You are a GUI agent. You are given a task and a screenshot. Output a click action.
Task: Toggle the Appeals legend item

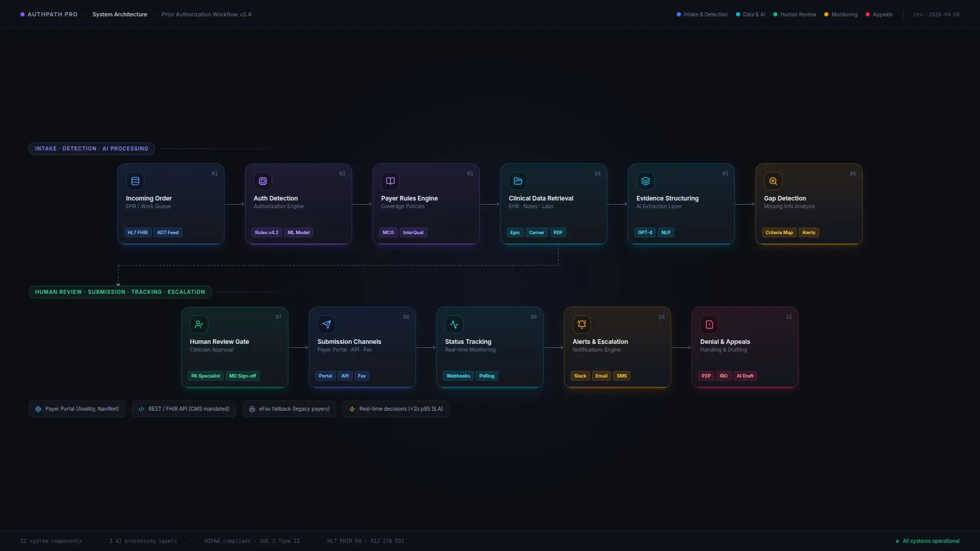click(x=879, y=14)
